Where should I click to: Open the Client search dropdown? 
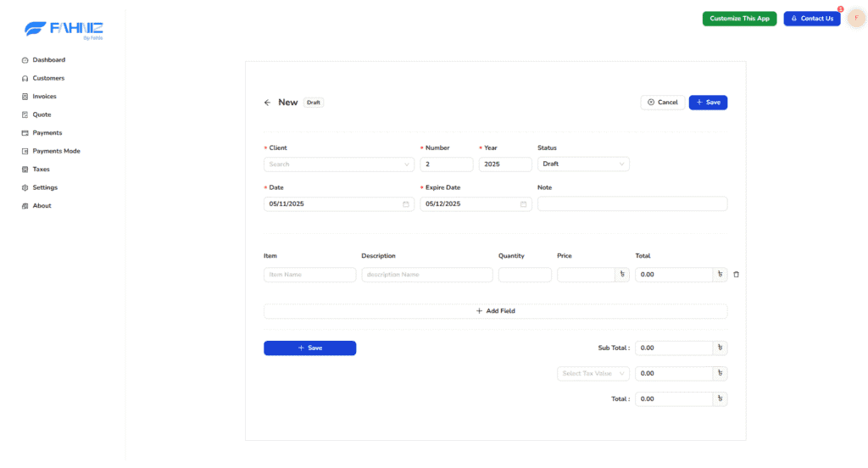[339, 164]
